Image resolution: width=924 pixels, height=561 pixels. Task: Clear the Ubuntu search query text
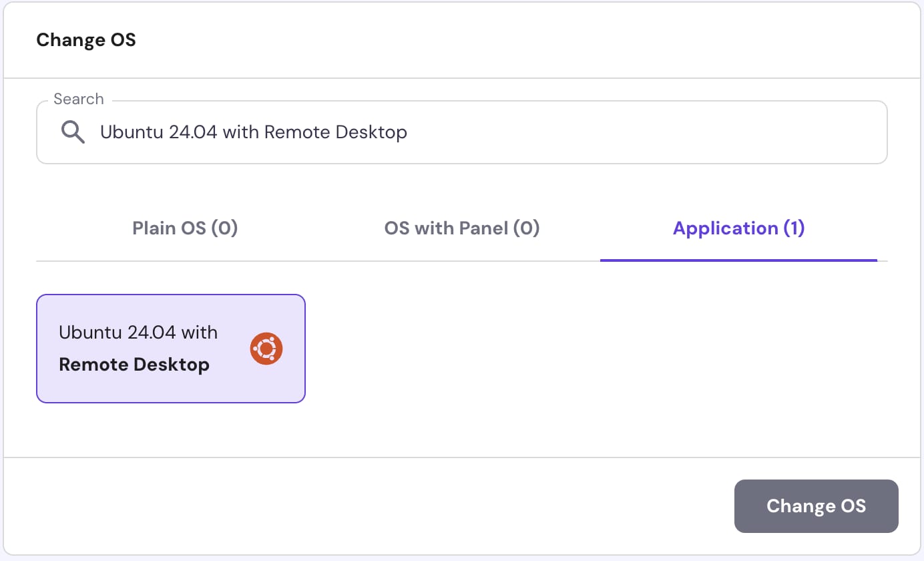click(253, 132)
